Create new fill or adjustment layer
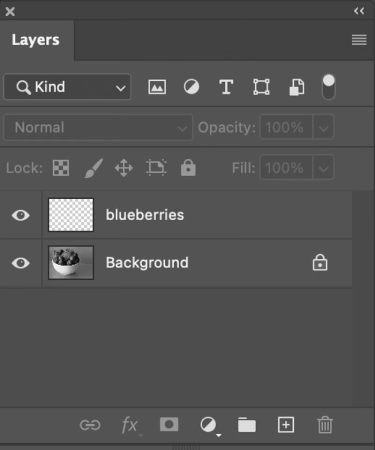The width and height of the screenshot is (375, 450). coord(209,426)
